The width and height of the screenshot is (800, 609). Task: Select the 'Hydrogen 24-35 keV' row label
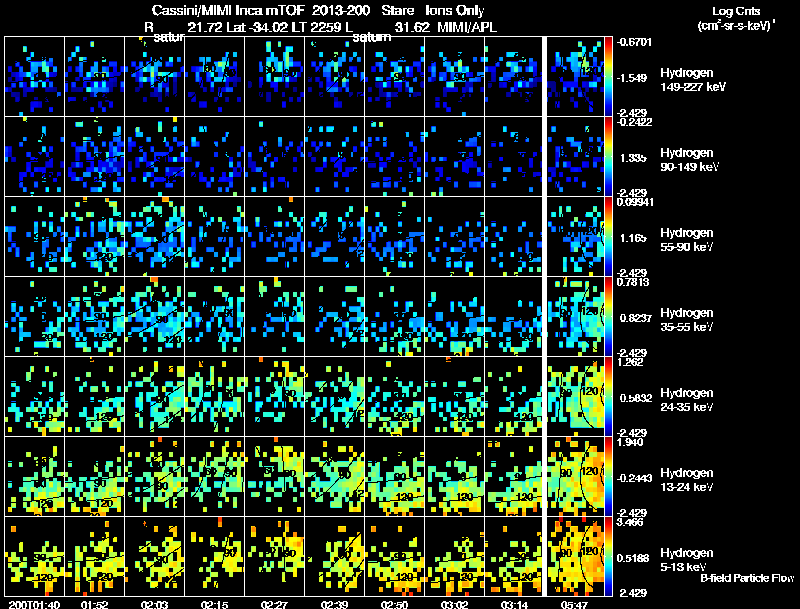coord(687,400)
